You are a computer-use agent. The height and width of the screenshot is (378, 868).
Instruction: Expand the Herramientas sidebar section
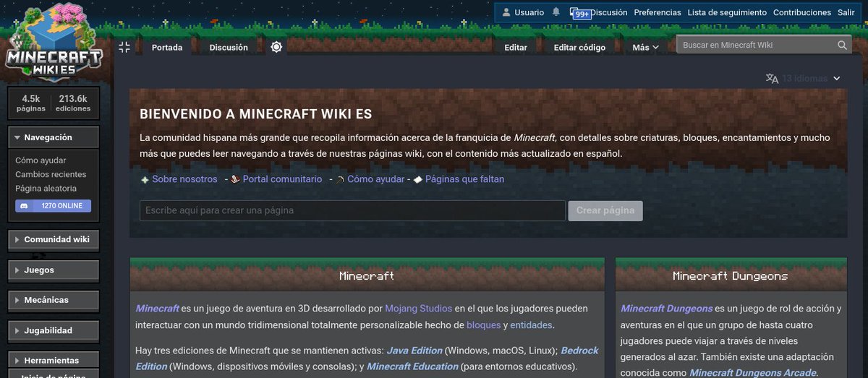click(53, 360)
